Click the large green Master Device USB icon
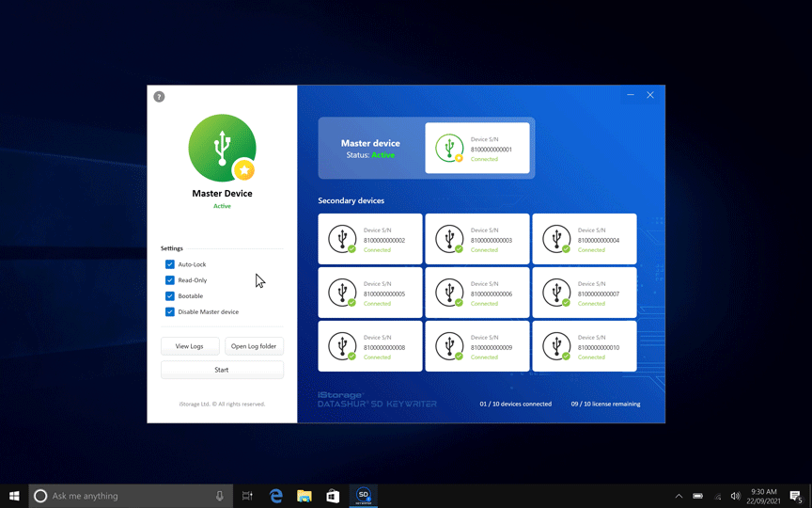Viewport: 812px width, 508px height. tap(222, 148)
